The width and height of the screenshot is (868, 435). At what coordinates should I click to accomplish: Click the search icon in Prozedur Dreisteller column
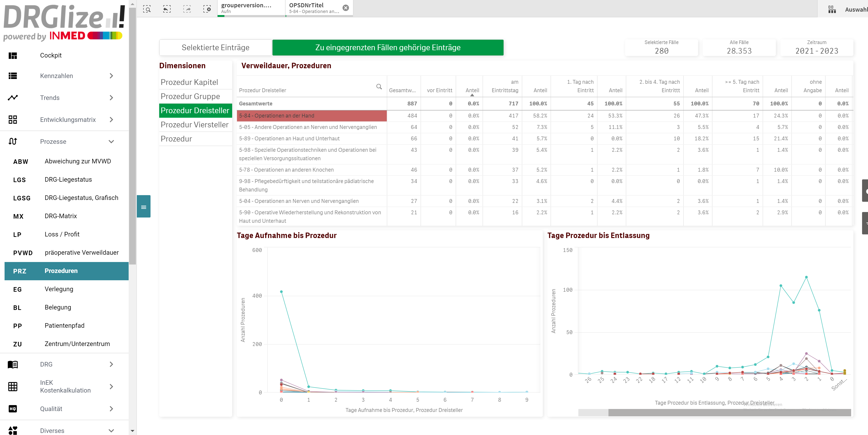click(379, 87)
